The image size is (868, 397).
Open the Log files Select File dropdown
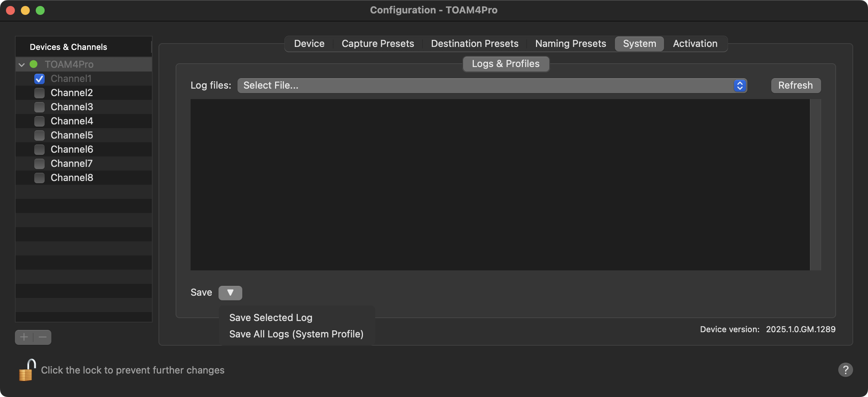[x=492, y=85]
